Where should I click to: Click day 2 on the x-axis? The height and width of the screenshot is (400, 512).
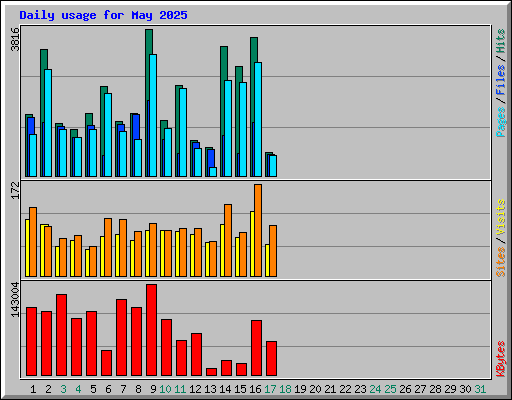48,389
